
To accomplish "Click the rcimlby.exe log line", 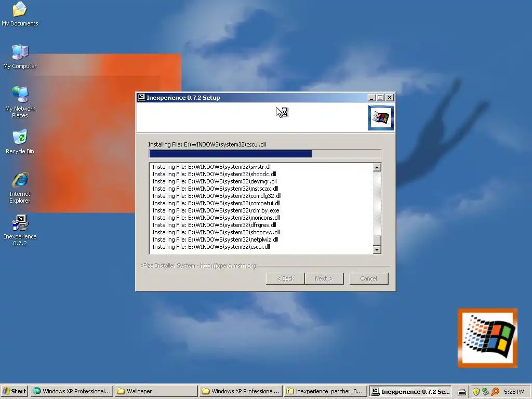I will coord(216,210).
